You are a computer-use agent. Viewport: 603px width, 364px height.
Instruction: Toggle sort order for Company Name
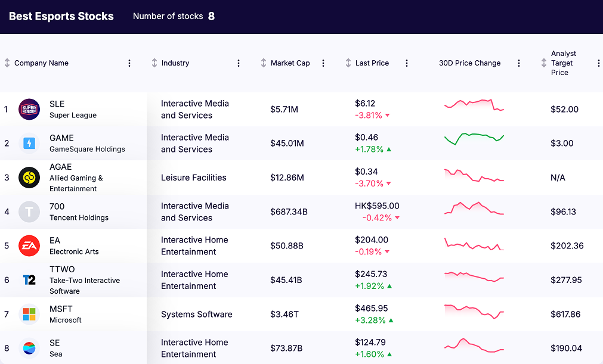pos(7,63)
